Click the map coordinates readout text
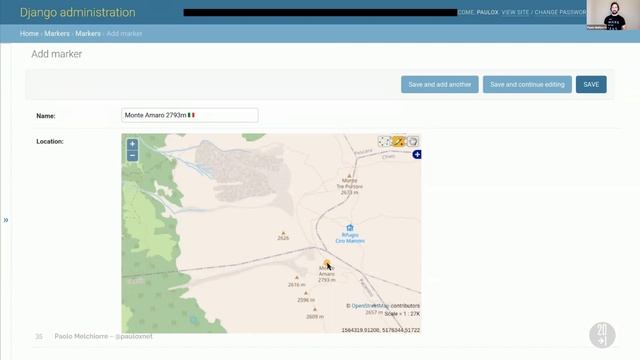This screenshot has width=640, height=360. tap(381, 330)
